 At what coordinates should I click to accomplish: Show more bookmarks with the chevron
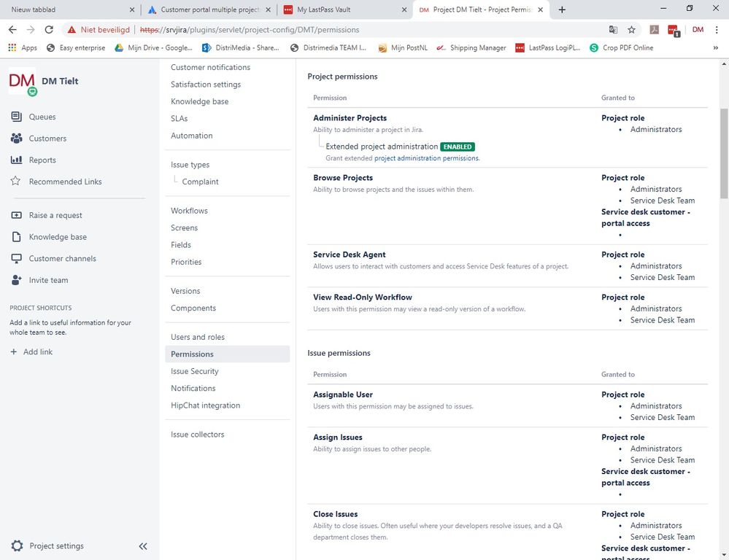coord(716,47)
